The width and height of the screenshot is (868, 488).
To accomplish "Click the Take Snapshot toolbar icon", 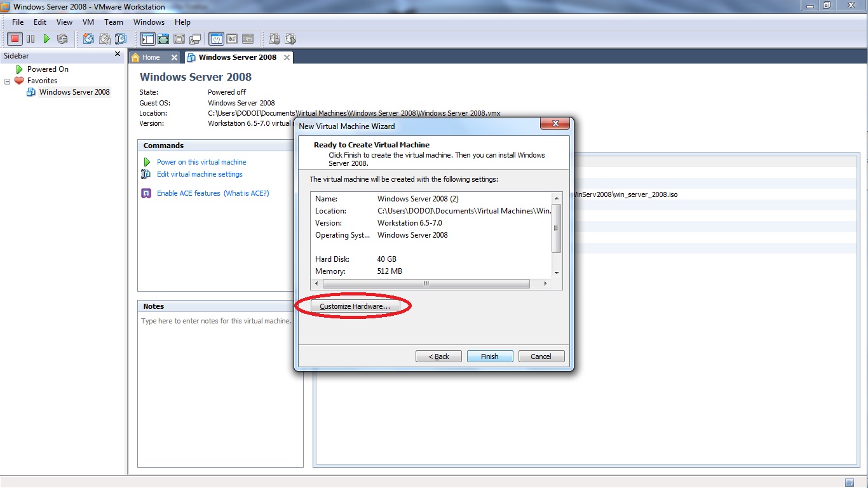I will [x=88, y=39].
